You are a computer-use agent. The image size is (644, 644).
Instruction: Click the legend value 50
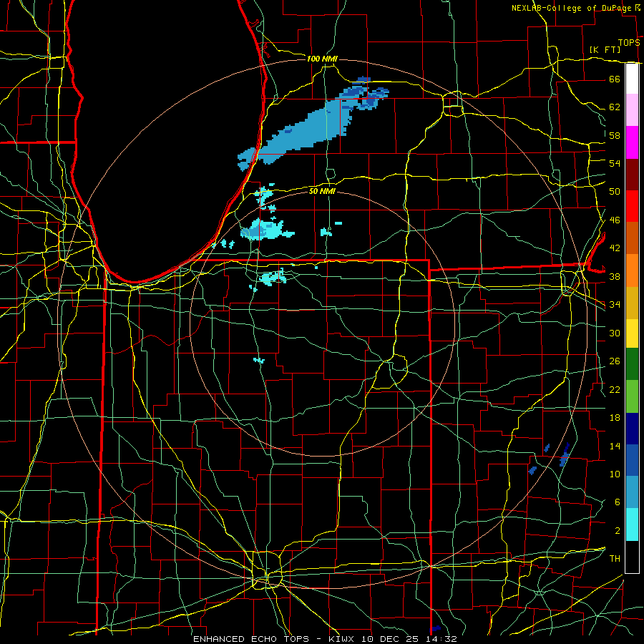tap(615, 191)
